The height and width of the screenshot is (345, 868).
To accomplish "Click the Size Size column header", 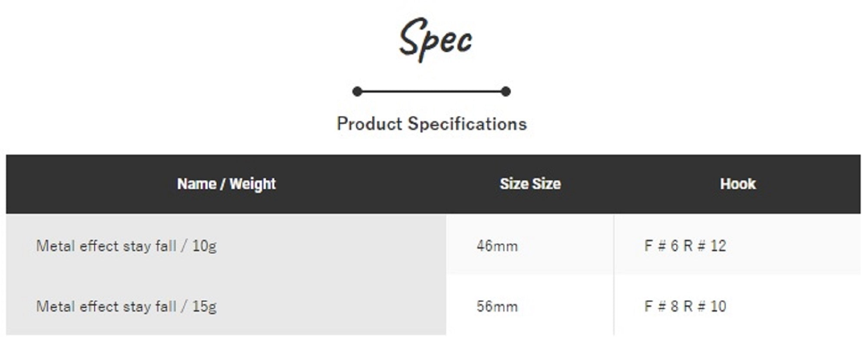I will pyautogui.click(x=530, y=184).
